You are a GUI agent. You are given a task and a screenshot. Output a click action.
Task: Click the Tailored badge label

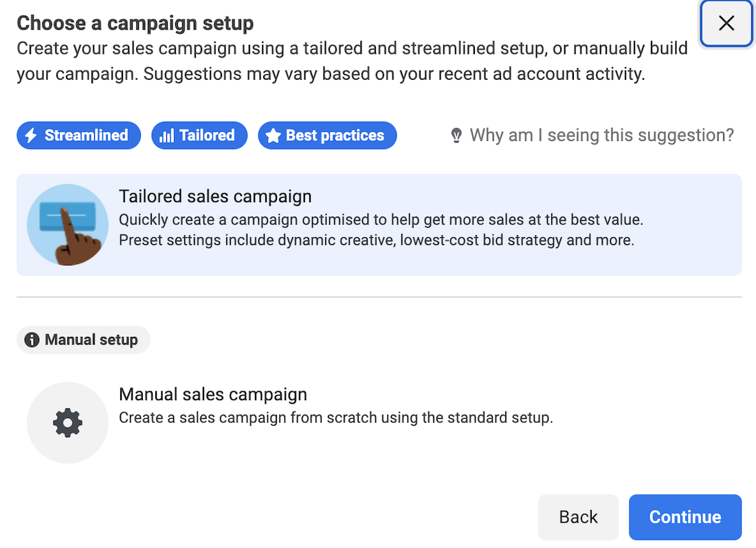(207, 135)
